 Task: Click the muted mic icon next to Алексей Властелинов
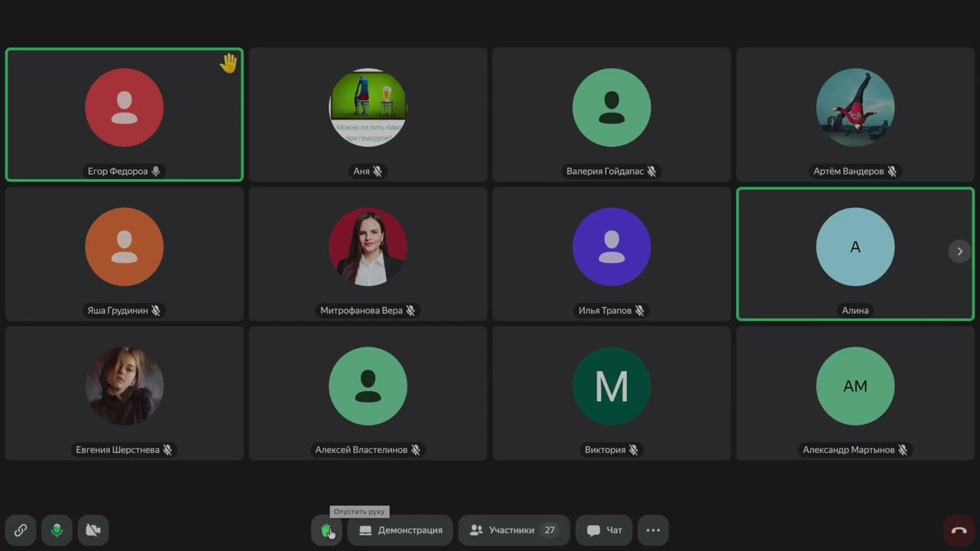coord(415,450)
